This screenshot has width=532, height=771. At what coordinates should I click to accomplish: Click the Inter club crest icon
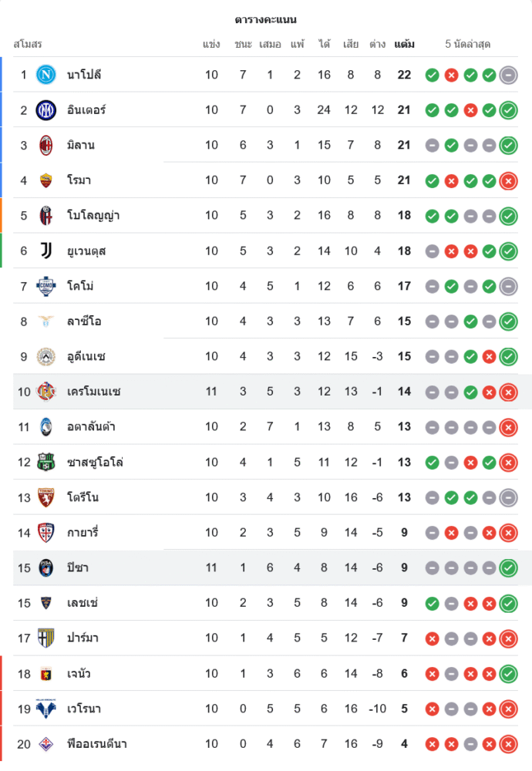point(46,110)
